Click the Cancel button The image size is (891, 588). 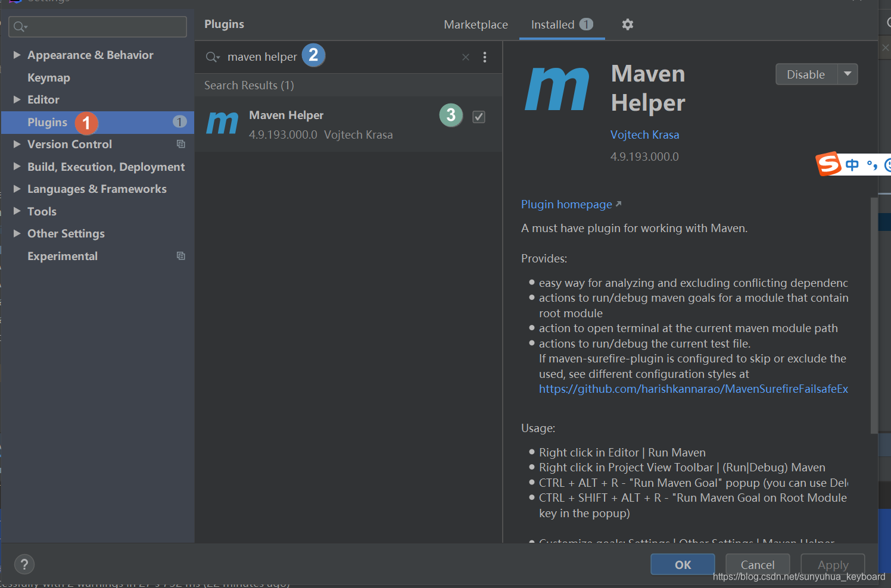(x=758, y=564)
